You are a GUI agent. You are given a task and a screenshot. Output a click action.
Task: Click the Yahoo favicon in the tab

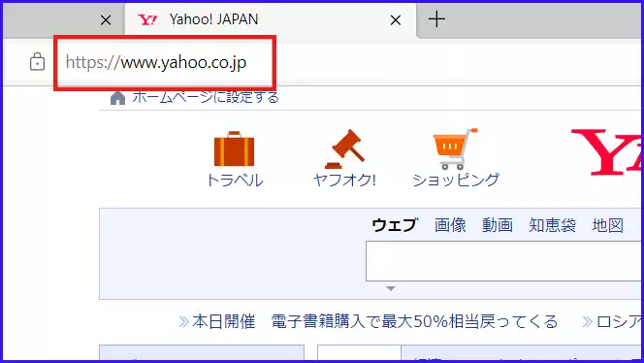click(147, 19)
